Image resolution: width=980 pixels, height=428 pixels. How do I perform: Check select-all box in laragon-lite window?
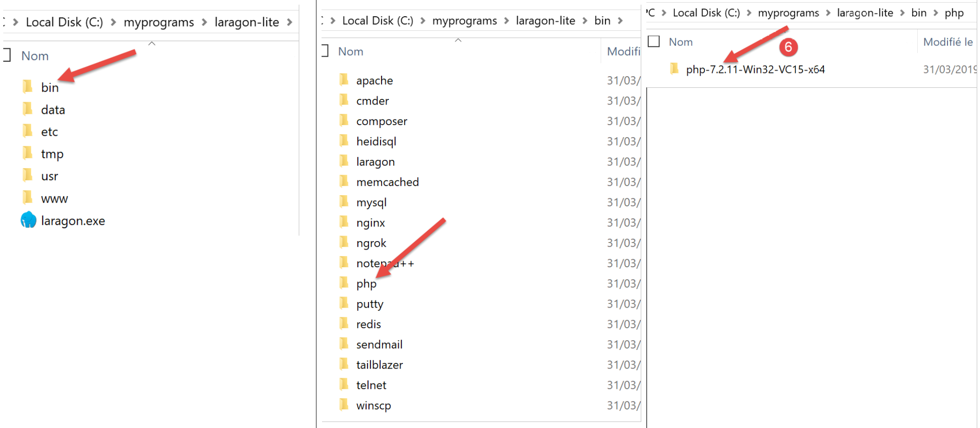7,55
